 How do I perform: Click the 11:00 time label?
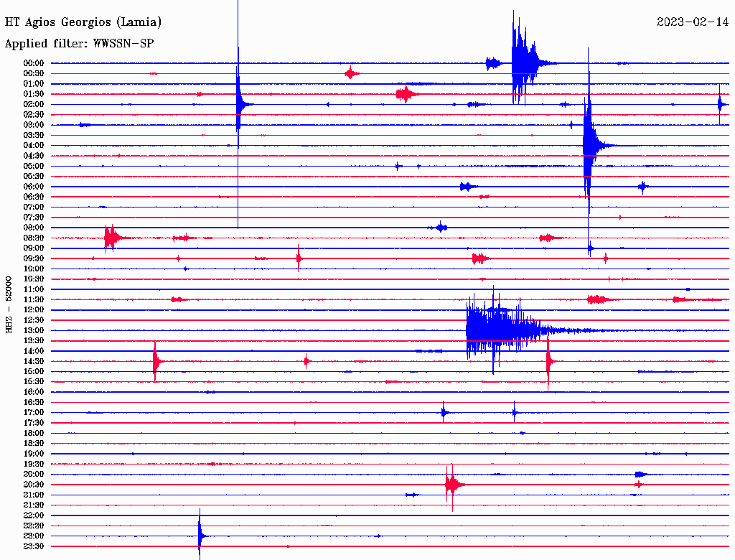pyautogui.click(x=34, y=289)
